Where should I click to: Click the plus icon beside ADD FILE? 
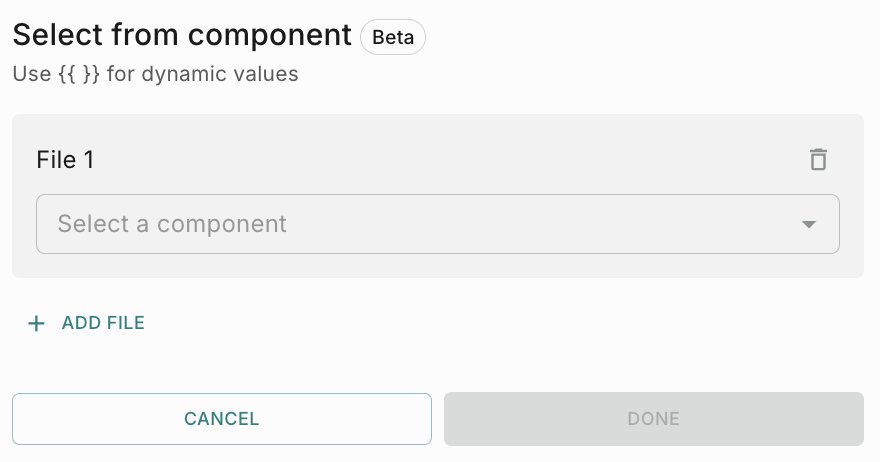point(36,323)
